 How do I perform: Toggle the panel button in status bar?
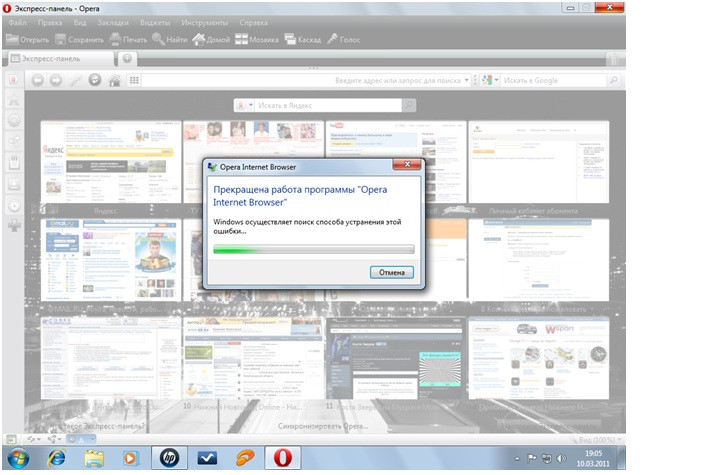(x=12, y=439)
